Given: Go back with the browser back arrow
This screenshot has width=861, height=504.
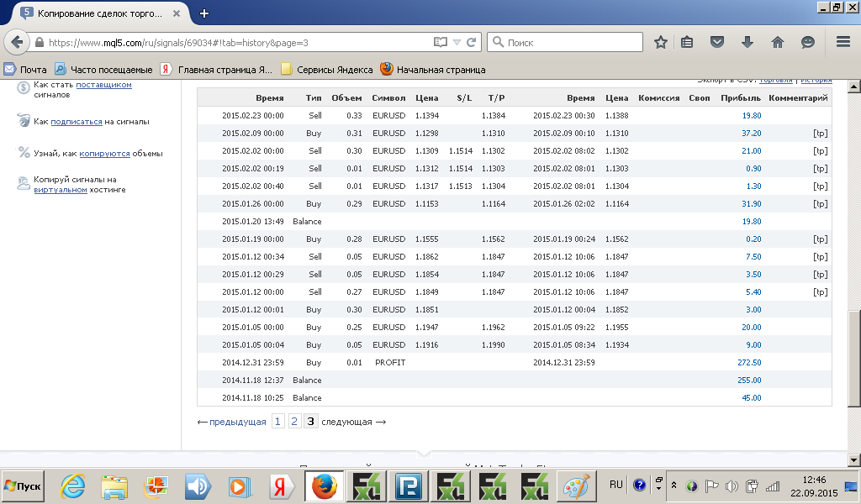Looking at the screenshot, I should pos(17,42).
